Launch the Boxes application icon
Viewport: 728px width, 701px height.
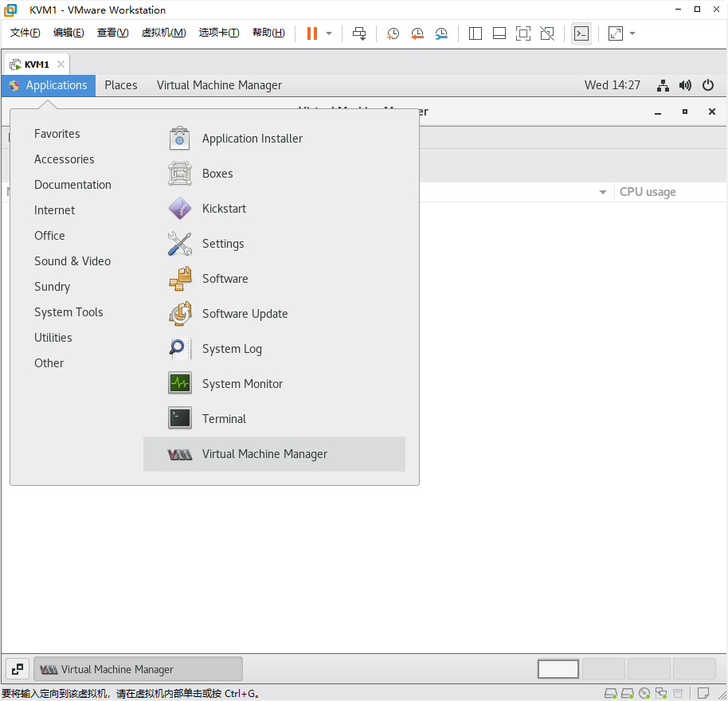point(180,174)
